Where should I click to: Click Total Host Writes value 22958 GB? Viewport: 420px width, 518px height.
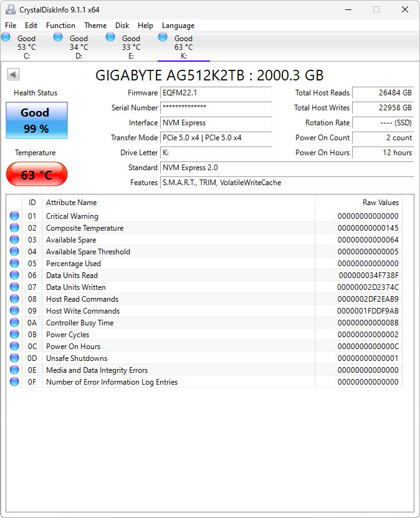(383, 108)
